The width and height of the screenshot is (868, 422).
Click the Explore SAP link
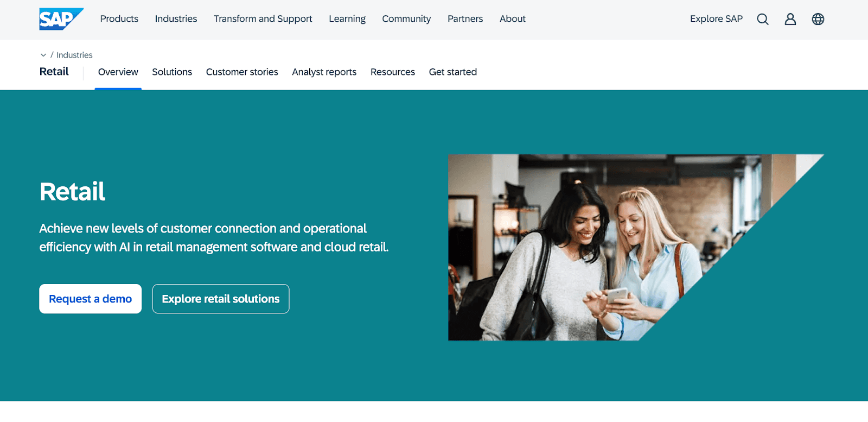[x=716, y=19]
